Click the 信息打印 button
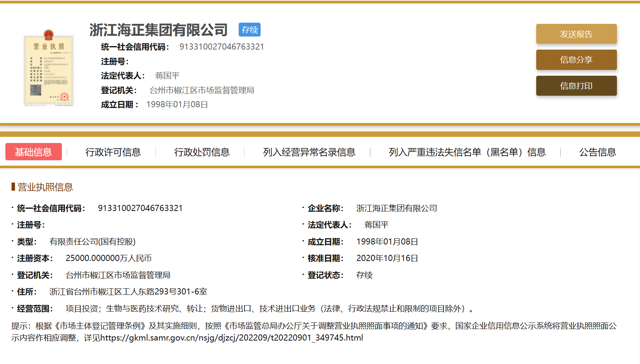 [x=576, y=85]
